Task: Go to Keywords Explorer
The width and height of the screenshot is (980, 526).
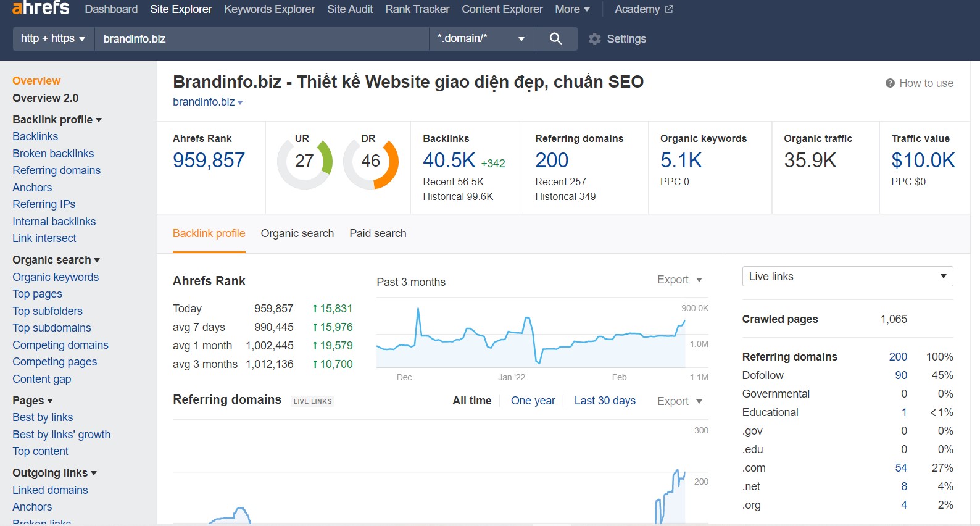Action: click(x=269, y=9)
